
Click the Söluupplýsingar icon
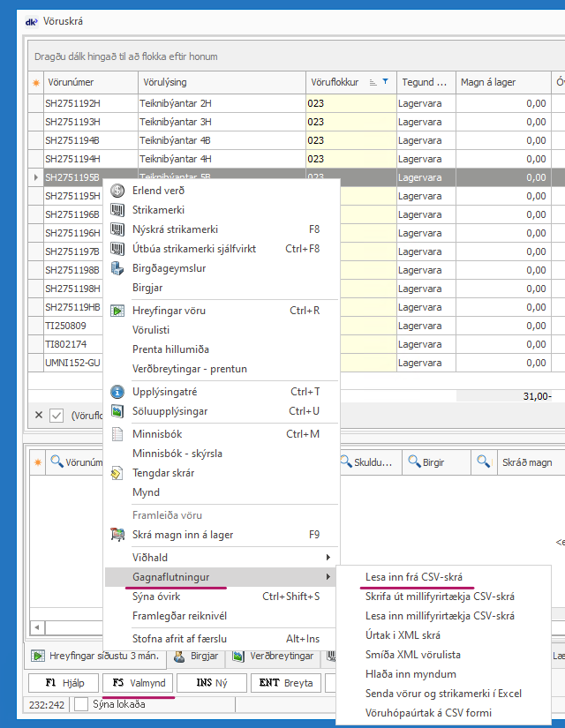point(117,411)
